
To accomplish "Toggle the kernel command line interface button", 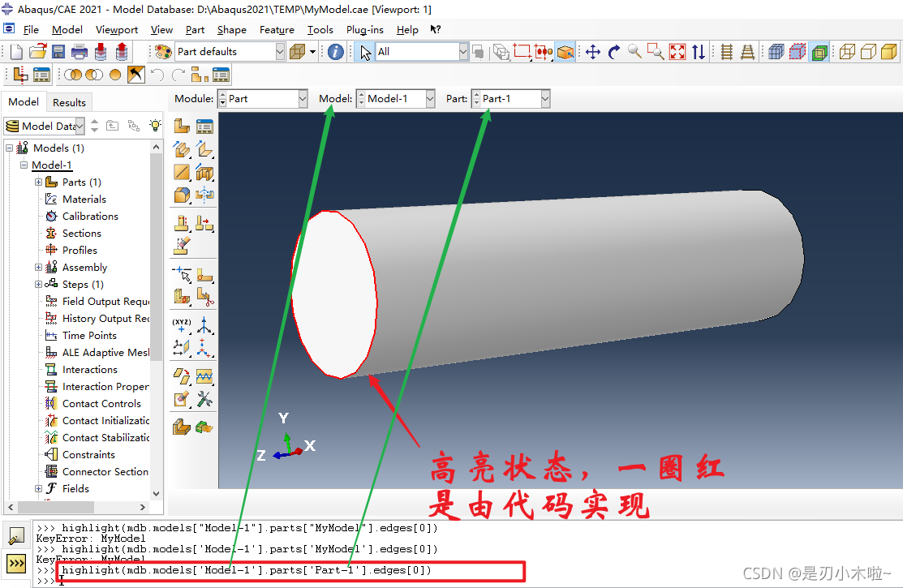I will pos(16,563).
